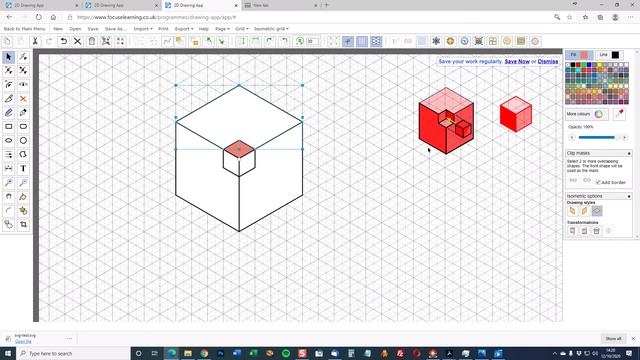Click the star shape tool
This screenshot has height=360, width=640.
click(23, 211)
